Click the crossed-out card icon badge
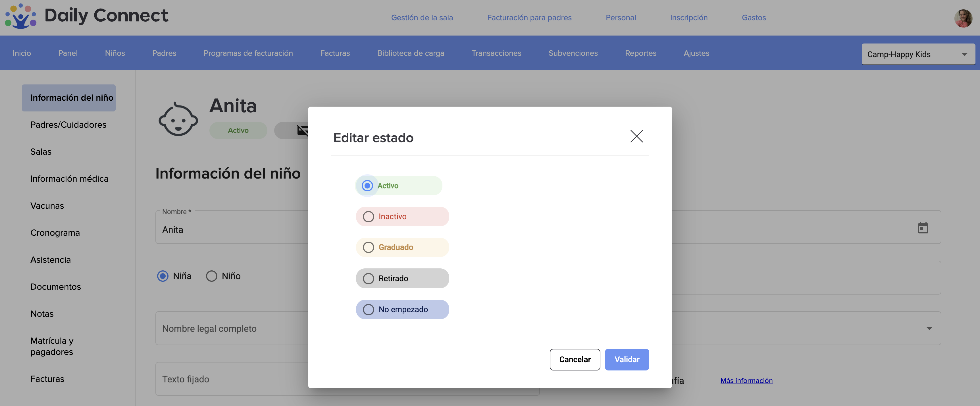 coord(302,130)
